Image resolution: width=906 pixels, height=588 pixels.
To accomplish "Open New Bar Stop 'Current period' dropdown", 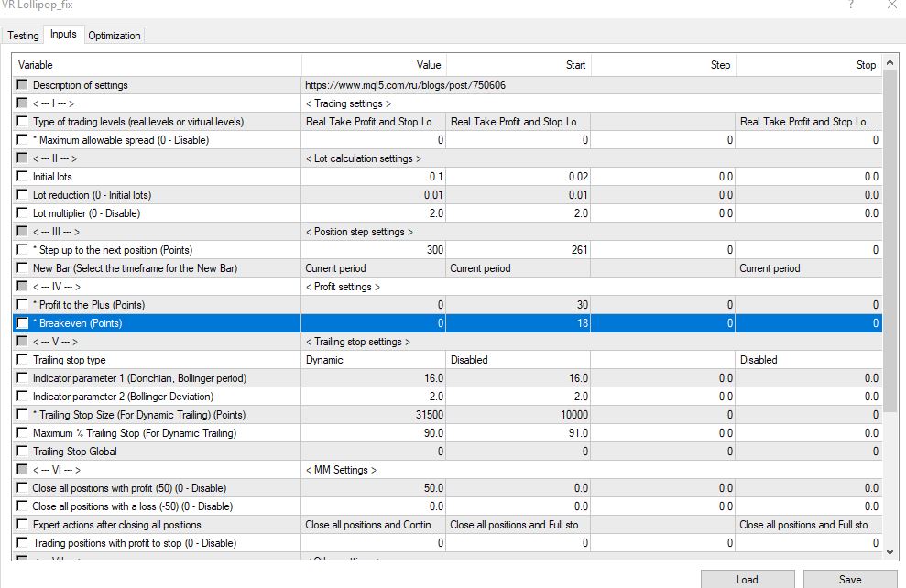I will (808, 268).
